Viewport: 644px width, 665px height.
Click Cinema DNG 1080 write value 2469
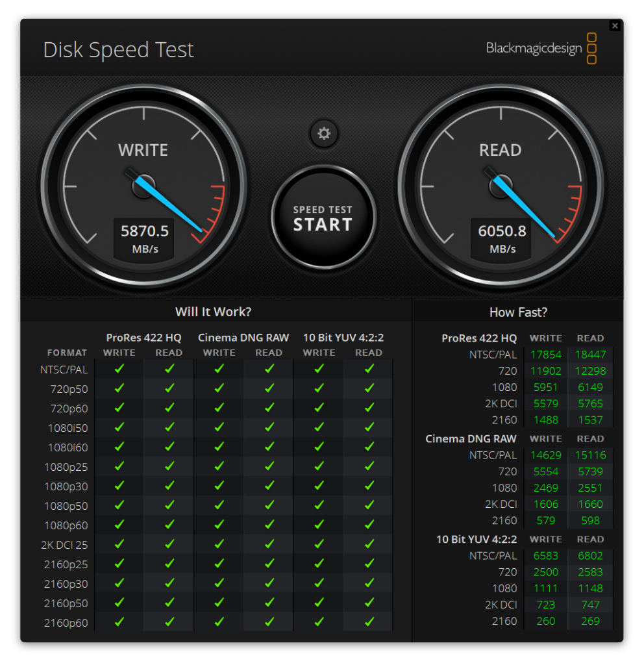(545, 488)
